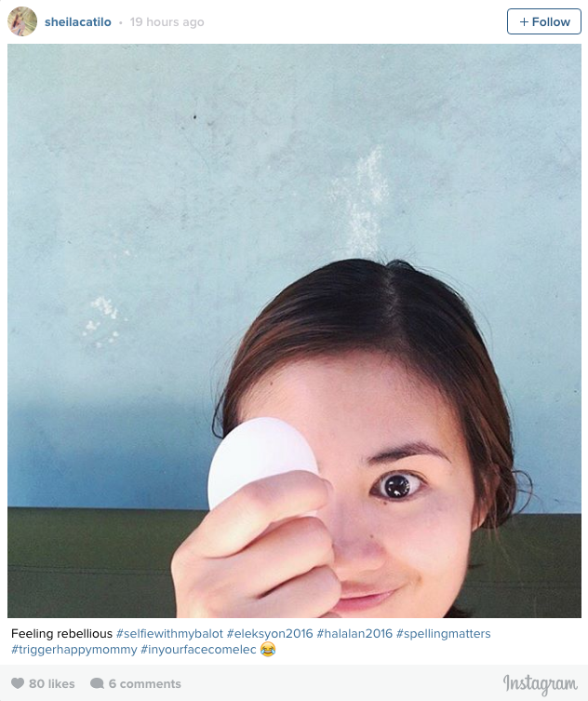This screenshot has height=701, width=588.
Task: Open the sheilacatilo username link
Action: (x=78, y=22)
